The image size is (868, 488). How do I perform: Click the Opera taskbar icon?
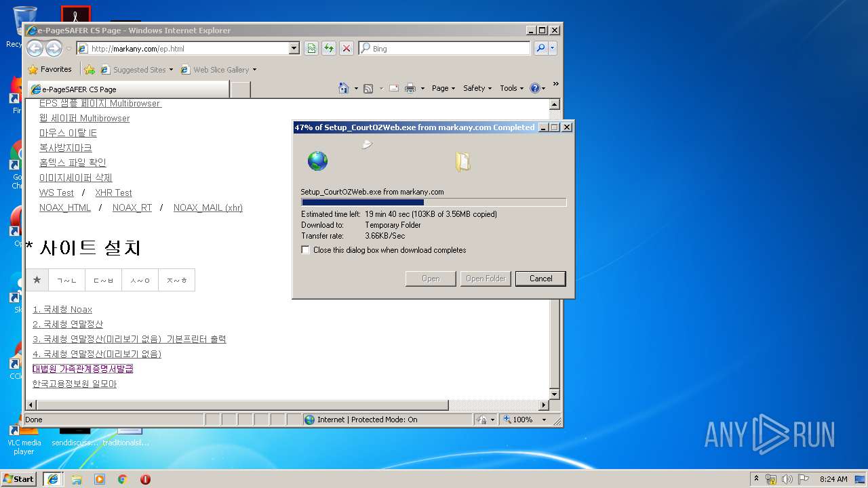[145, 479]
